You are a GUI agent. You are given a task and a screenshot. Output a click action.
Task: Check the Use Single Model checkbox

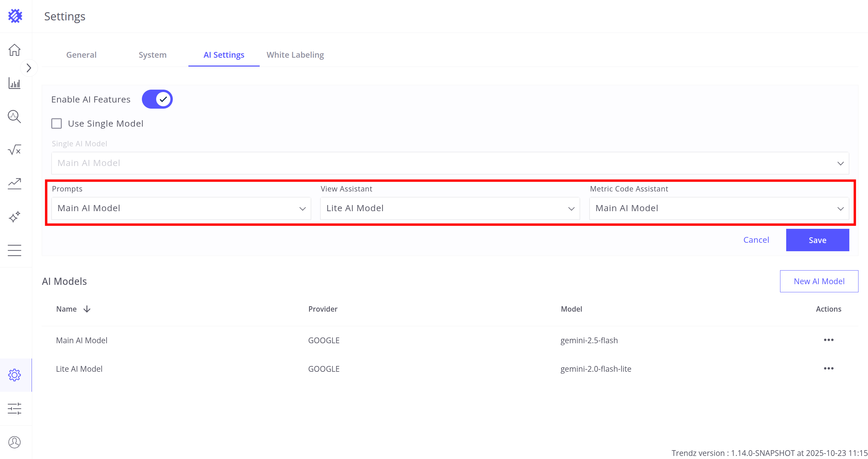tap(57, 124)
